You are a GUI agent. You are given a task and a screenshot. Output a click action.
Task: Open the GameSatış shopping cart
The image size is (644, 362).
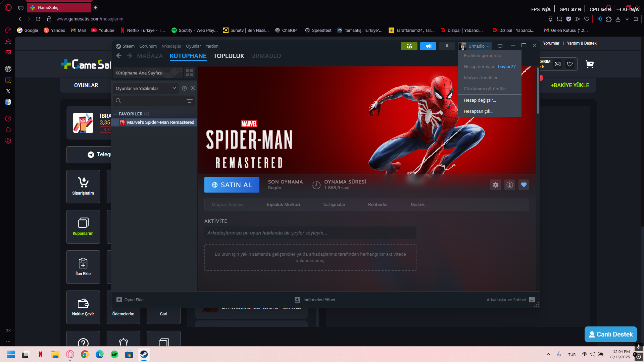tap(590, 64)
